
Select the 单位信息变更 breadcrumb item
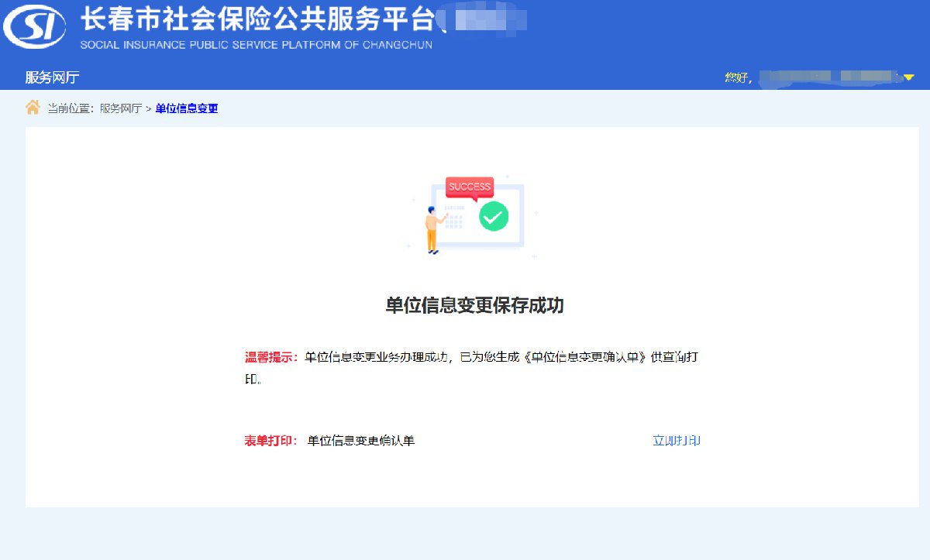187,108
